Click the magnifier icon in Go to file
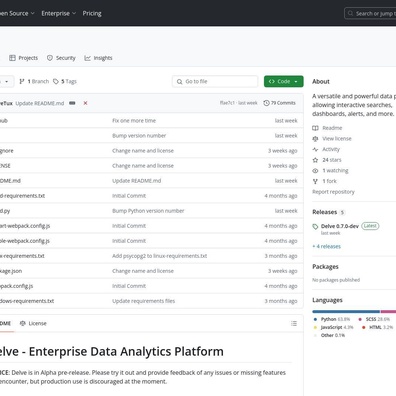 (x=179, y=81)
